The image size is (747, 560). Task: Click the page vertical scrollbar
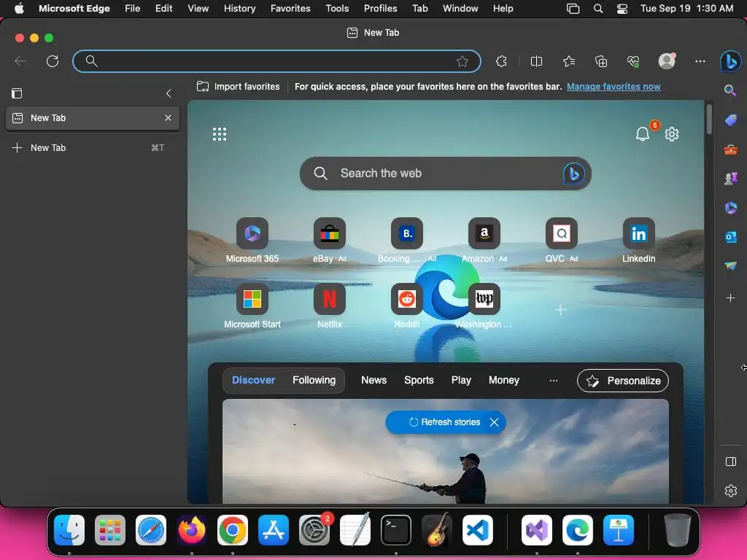(709, 119)
